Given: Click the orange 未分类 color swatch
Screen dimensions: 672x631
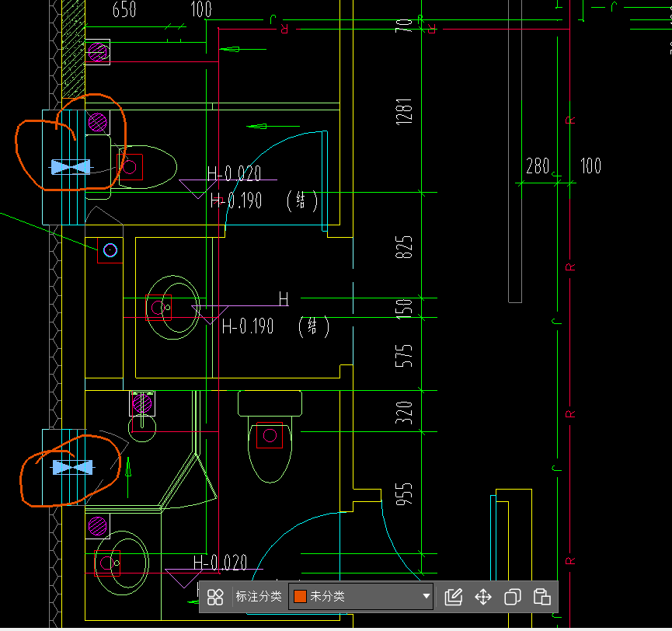Looking at the screenshot, I should [x=300, y=596].
